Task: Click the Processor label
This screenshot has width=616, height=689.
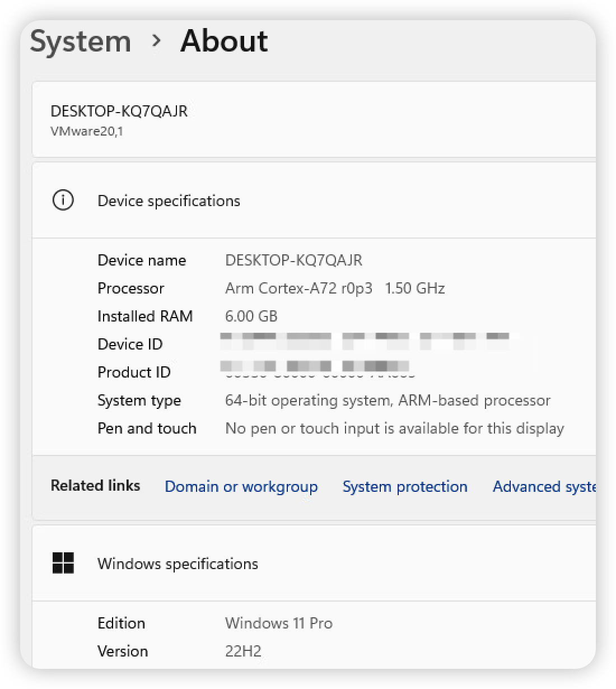Action: pos(131,288)
